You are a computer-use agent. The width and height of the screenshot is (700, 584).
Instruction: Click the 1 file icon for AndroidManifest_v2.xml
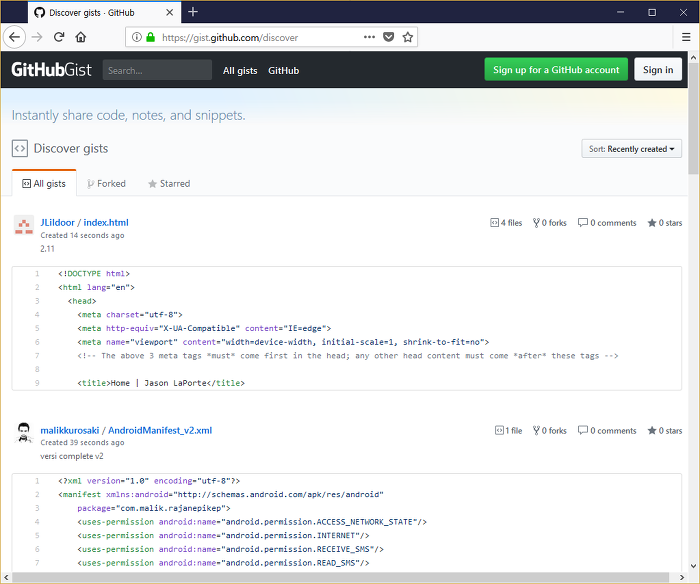(499, 430)
